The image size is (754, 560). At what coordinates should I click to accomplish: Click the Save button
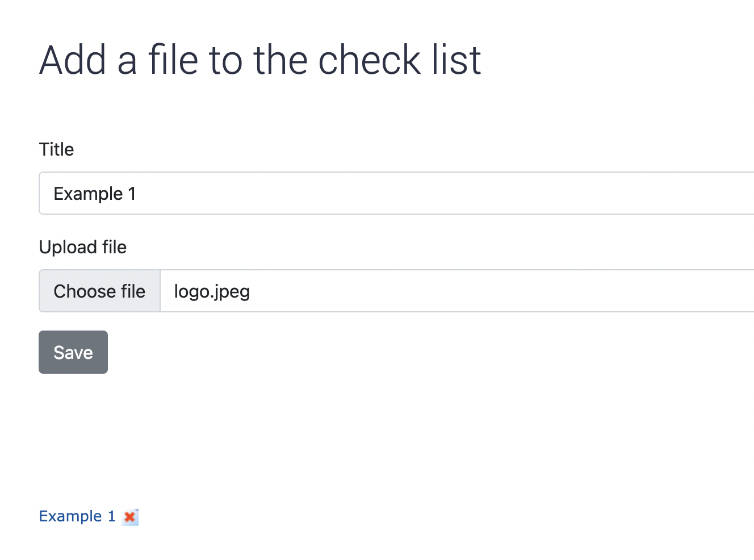73,352
